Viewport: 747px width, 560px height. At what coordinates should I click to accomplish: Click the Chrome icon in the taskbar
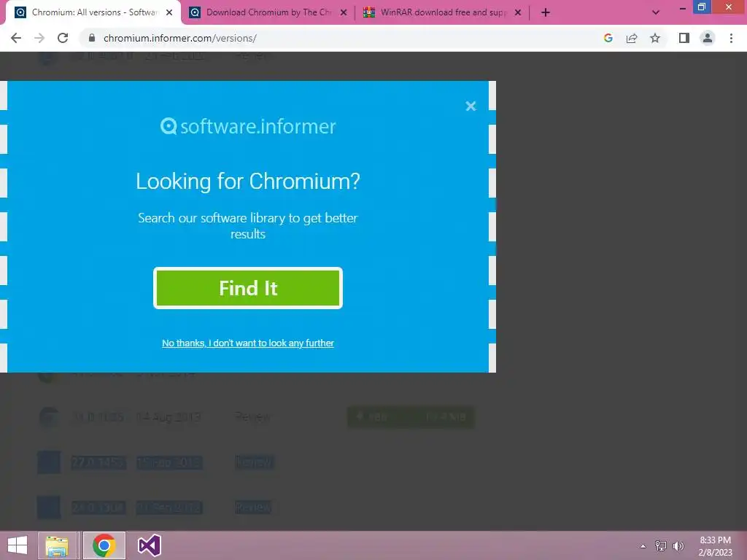pyautogui.click(x=104, y=545)
